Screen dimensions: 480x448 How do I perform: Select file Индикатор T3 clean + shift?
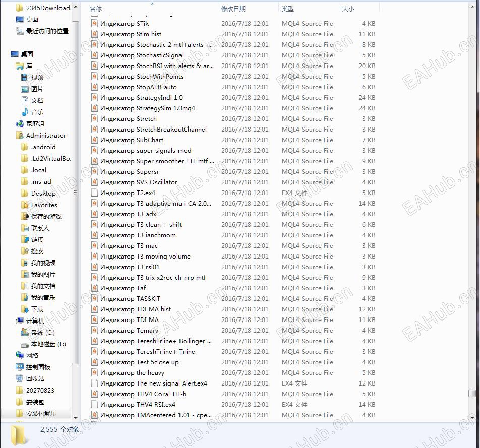[141, 225]
